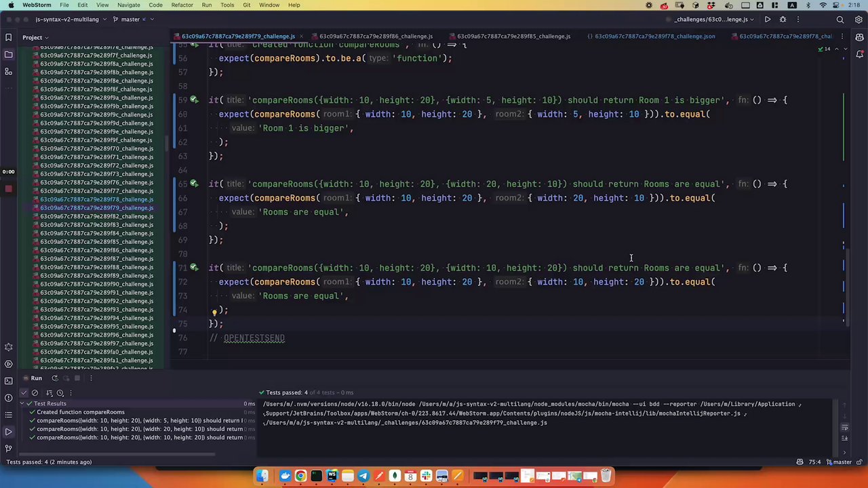The height and width of the screenshot is (488, 868).
Task: Switch to 63c09a67c7887ca79e289f85_challenge.js tab
Action: pos(513,37)
